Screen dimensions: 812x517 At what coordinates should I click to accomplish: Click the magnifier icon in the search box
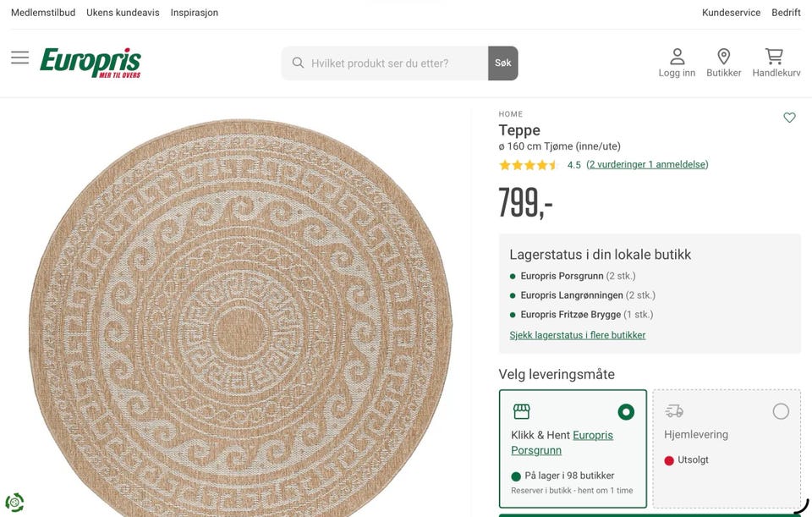pyautogui.click(x=298, y=63)
